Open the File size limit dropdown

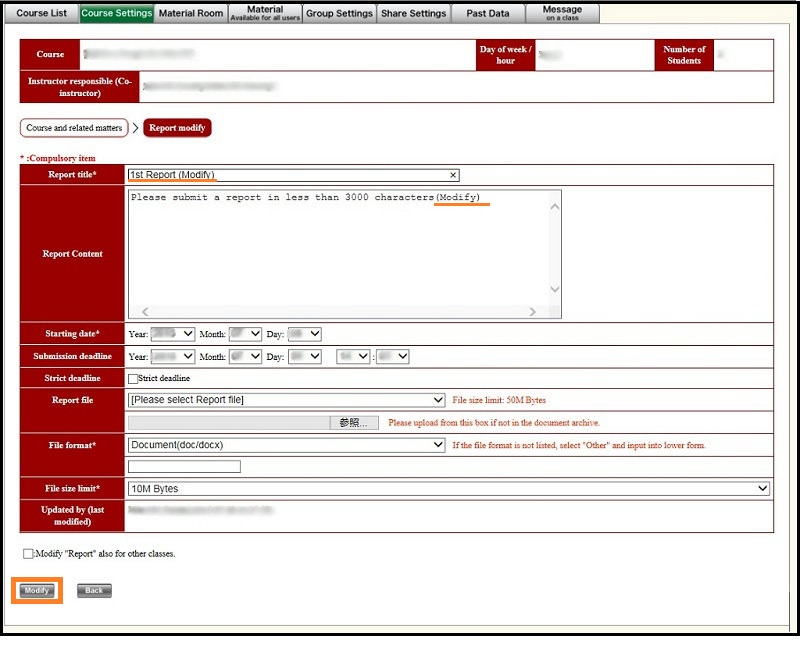(x=448, y=489)
